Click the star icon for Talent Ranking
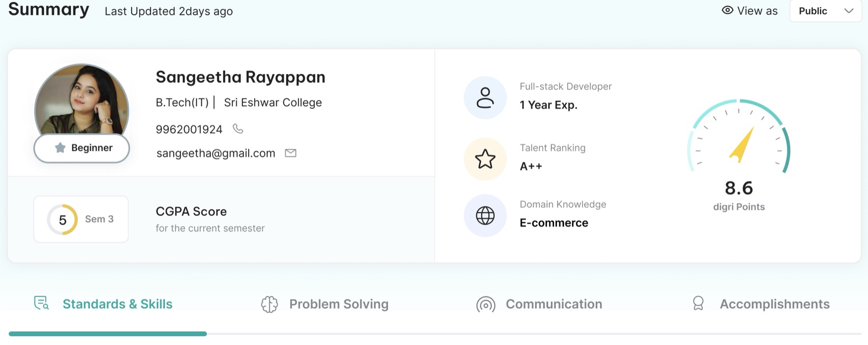The height and width of the screenshot is (345, 868). point(485,159)
